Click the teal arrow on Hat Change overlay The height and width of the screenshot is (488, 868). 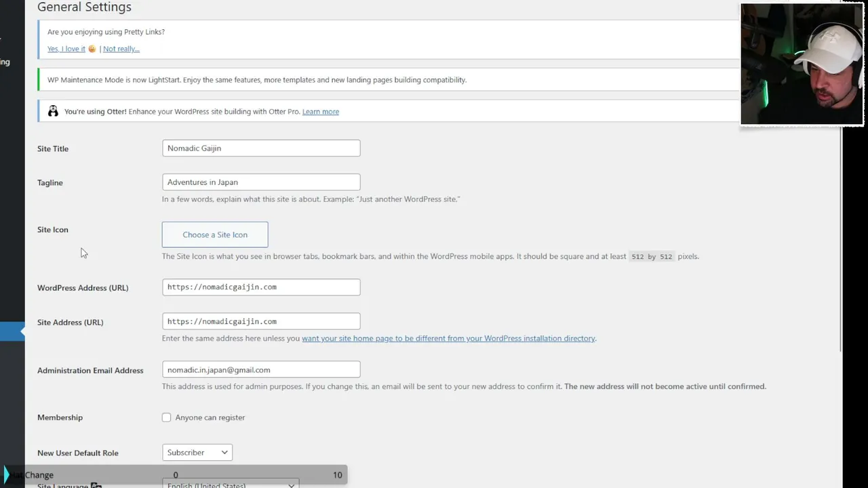[6, 474]
